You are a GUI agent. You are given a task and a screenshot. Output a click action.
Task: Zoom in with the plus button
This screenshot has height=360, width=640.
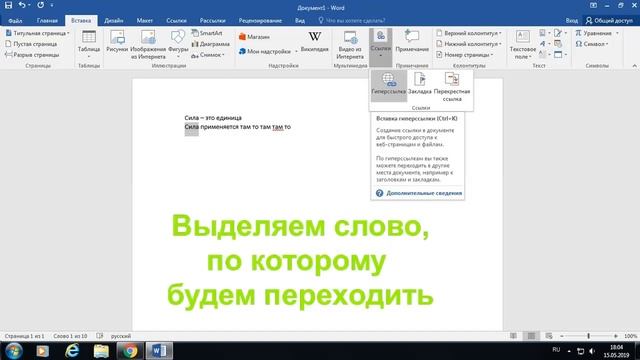[616, 336]
